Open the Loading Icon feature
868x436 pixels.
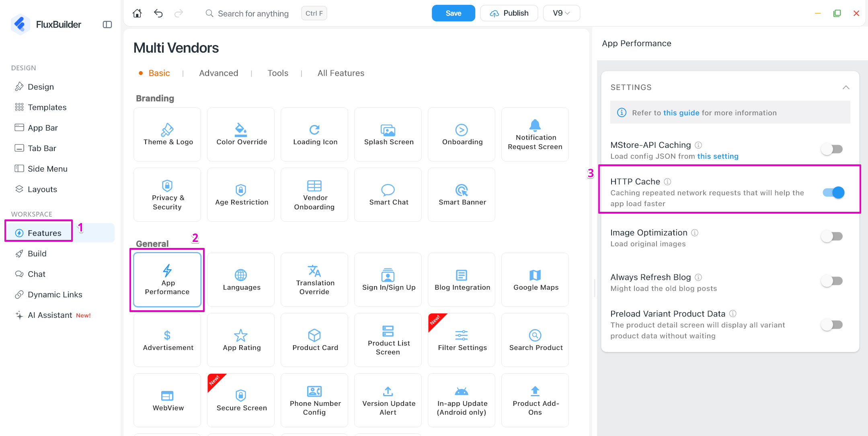pyautogui.click(x=314, y=135)
